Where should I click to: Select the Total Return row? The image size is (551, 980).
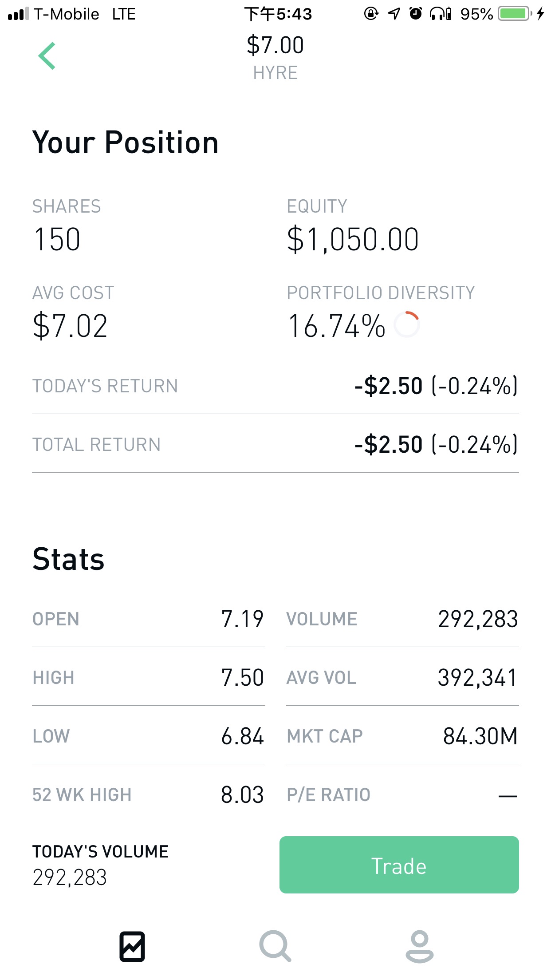275,444
